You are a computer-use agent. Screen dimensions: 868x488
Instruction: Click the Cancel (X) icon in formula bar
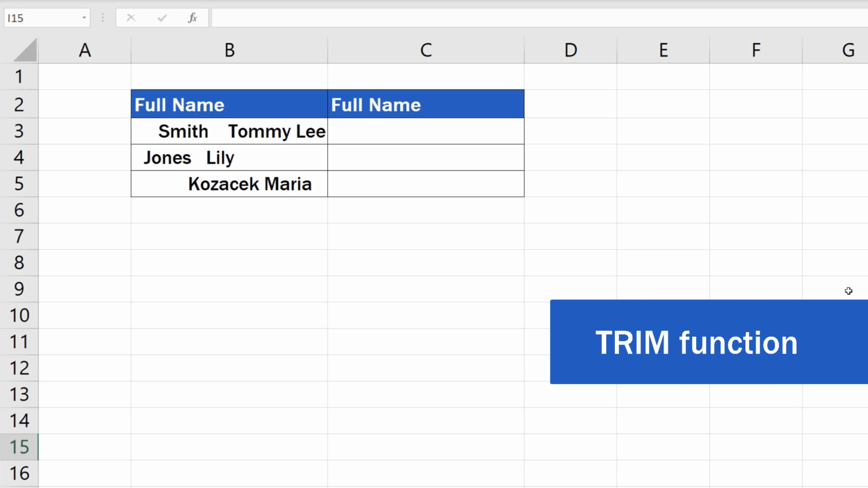131,18
